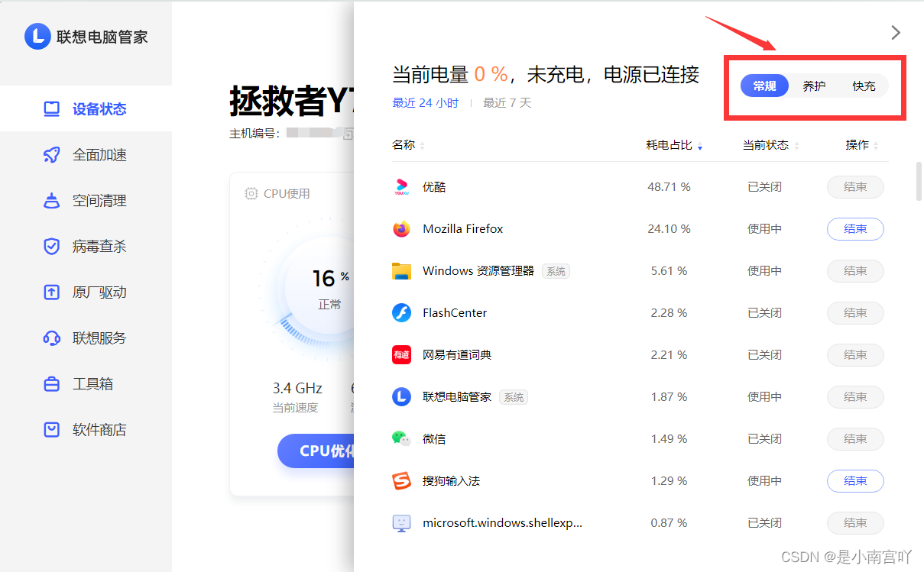Screen dimensions: 924x572
Task: Click the CPU chip icon beside CPU使用
Action: click(251, 194)
